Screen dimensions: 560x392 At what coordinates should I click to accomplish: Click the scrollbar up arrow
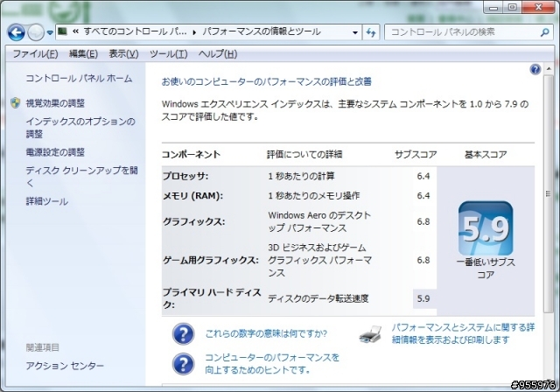tap(549, 68)
